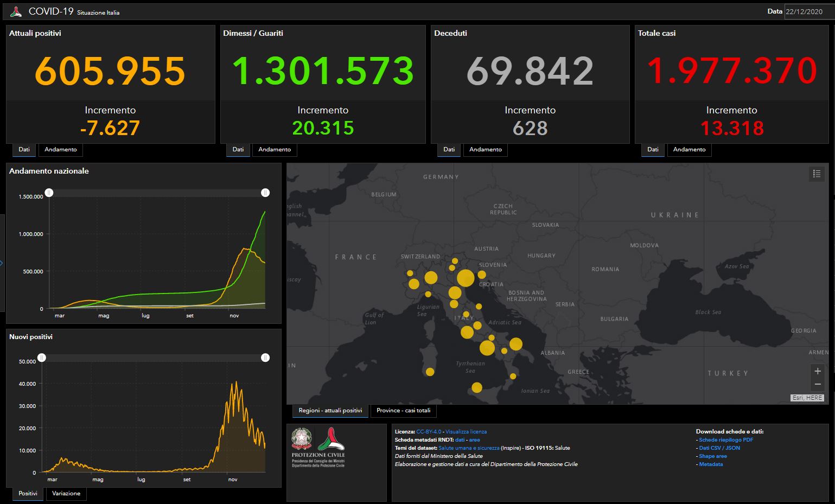Expand the collapsed left side panel arrow
This screenshot has height=504, width=835.
[2, 263]
